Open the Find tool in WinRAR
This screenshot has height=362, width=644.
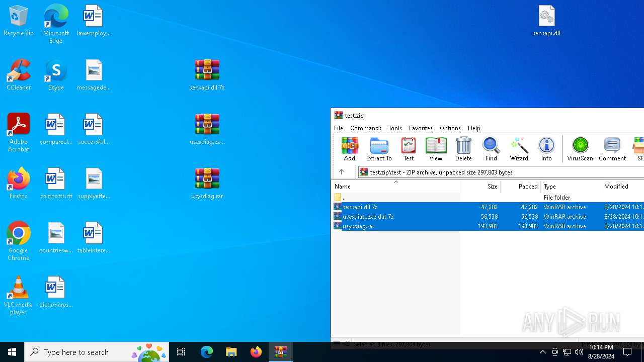pyautogui.click(x=491, y=149)
